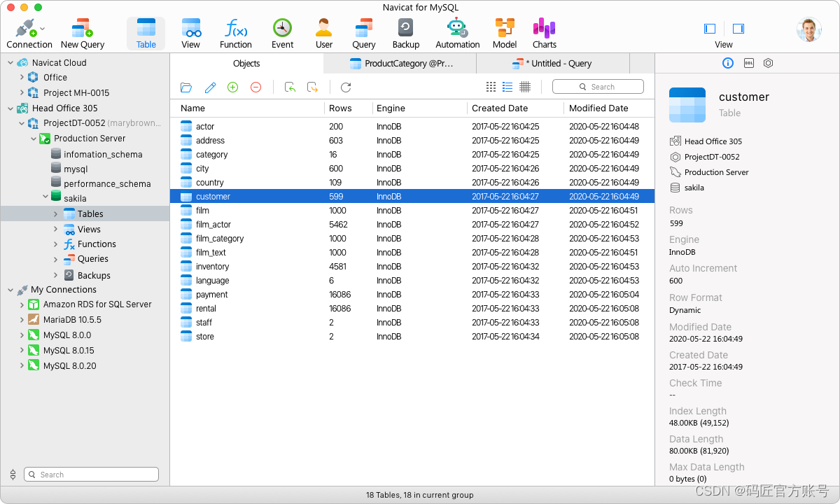The width and height of the screenshot is (840, 504).
Task: Open the View objects toolbar icon
Action: click(191, 33)
